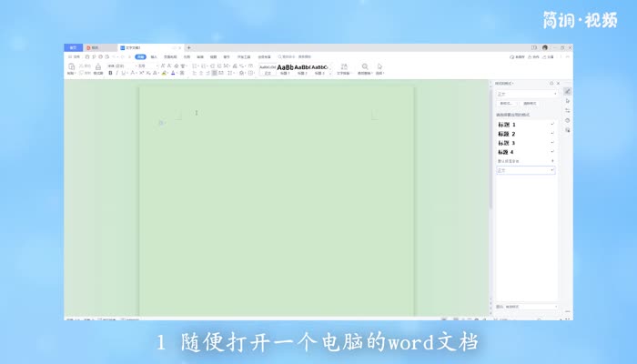Click the pencil icon in right sidebar
Screen dimensions: 637x364
pyautogui.click(x=567, y=91)
